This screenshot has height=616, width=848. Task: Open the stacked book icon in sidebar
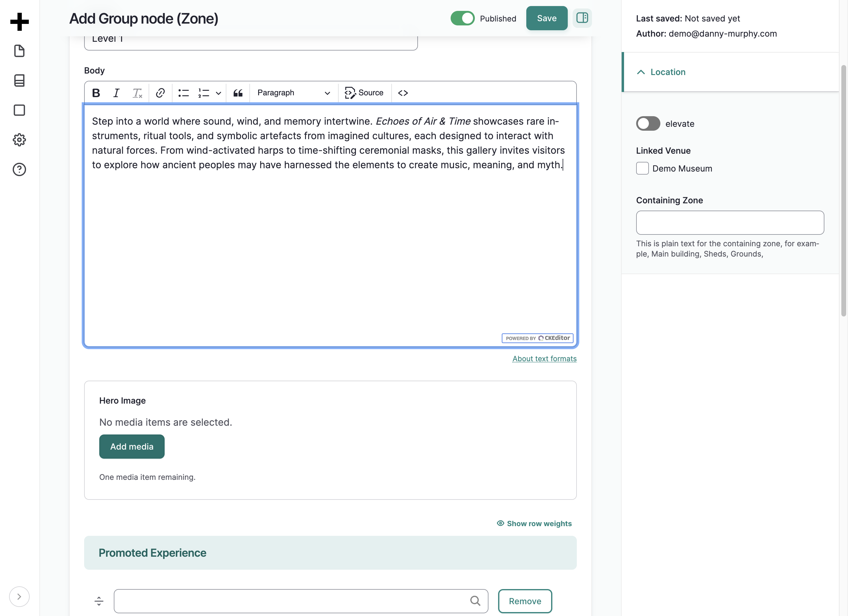(x=19, y=80)
